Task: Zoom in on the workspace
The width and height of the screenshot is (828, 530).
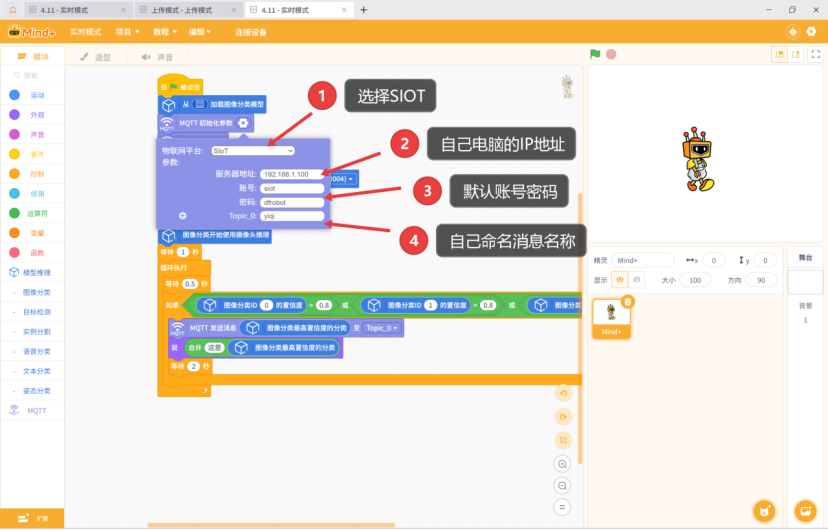Action: pyautogui.click(x=563, y=464)
